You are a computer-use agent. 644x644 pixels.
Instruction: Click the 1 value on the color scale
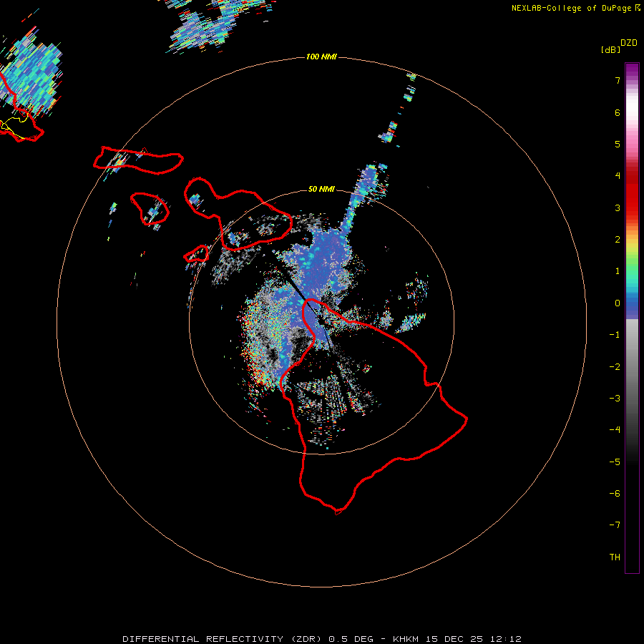coord(618,271)
